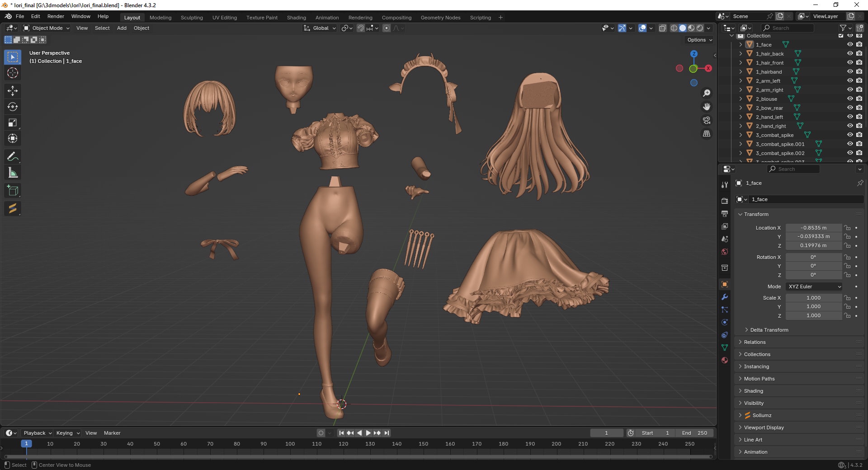Select the Move tool in toolbar
The height and width of the screenshot is (470, 868).
pyautogui.click(x=13, y=91)
